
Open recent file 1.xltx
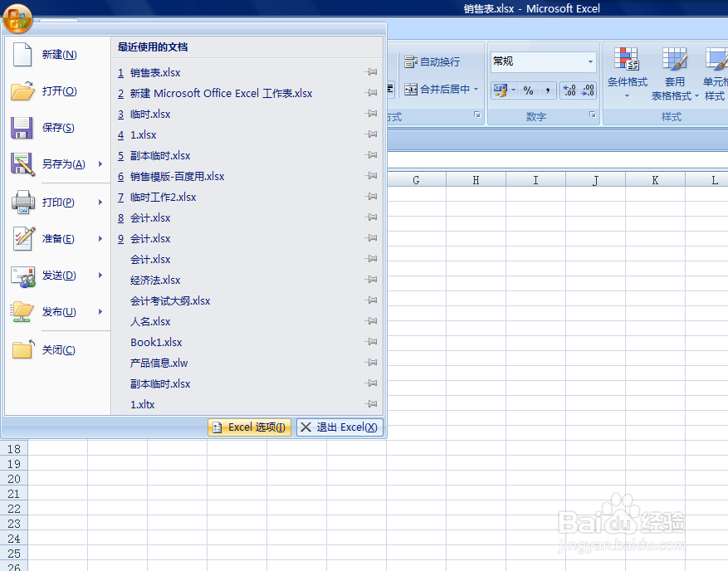pos(247,404)
